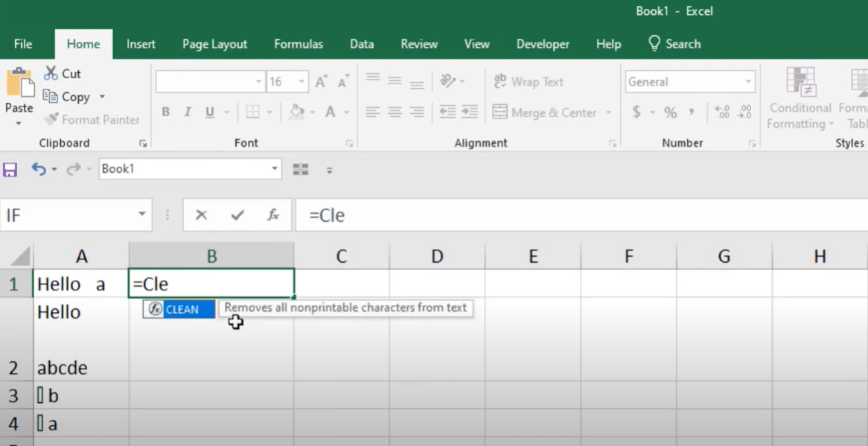Click the Percent Style icon
Image resolution: width=868 pixels, height=446 pixels.
tap(671, 113)
